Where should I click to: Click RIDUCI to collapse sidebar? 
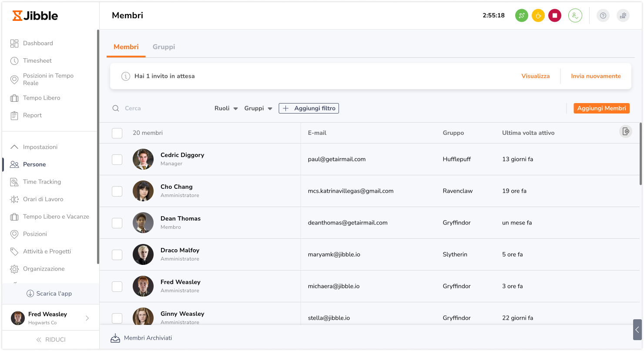51,340
